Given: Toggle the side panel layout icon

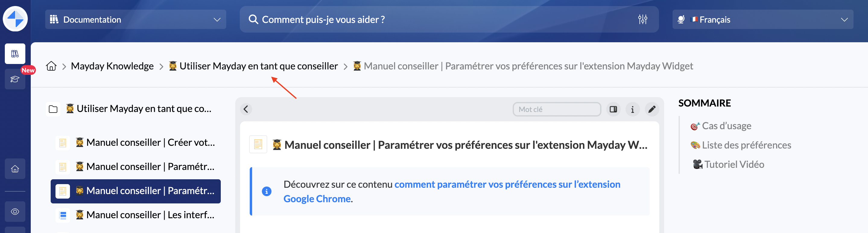Looking at the screenshot, I should [613, 109].
